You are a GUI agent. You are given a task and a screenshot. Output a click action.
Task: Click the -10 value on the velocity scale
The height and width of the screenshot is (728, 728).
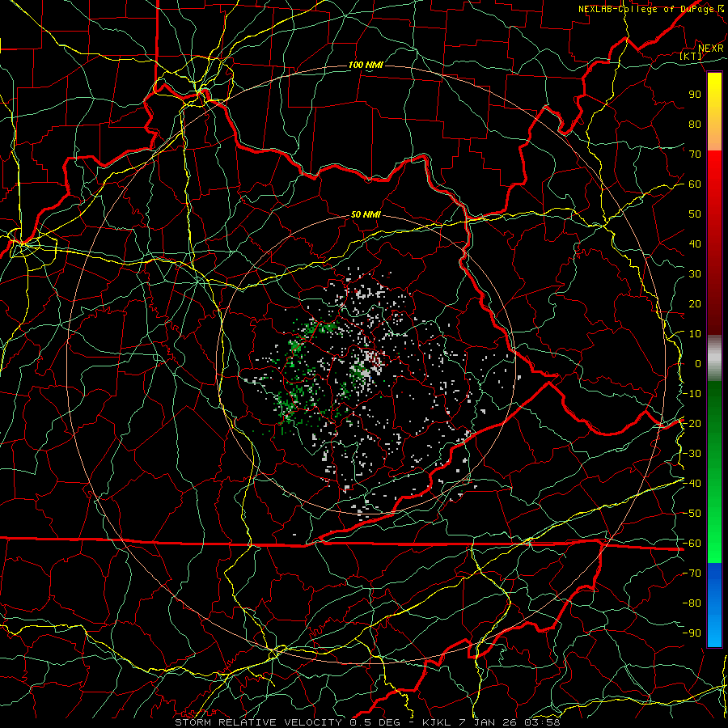(692, 394)
